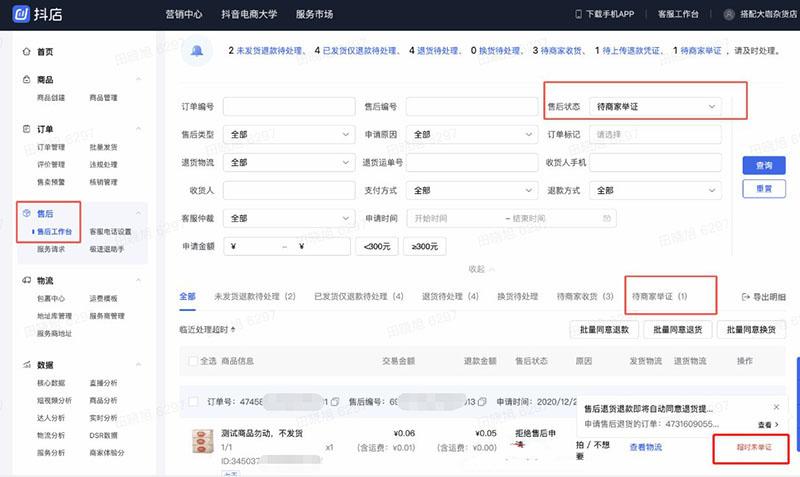Click the 批量同意退款 button
This screenshot has height=477, width=800.
click(605, 330)
